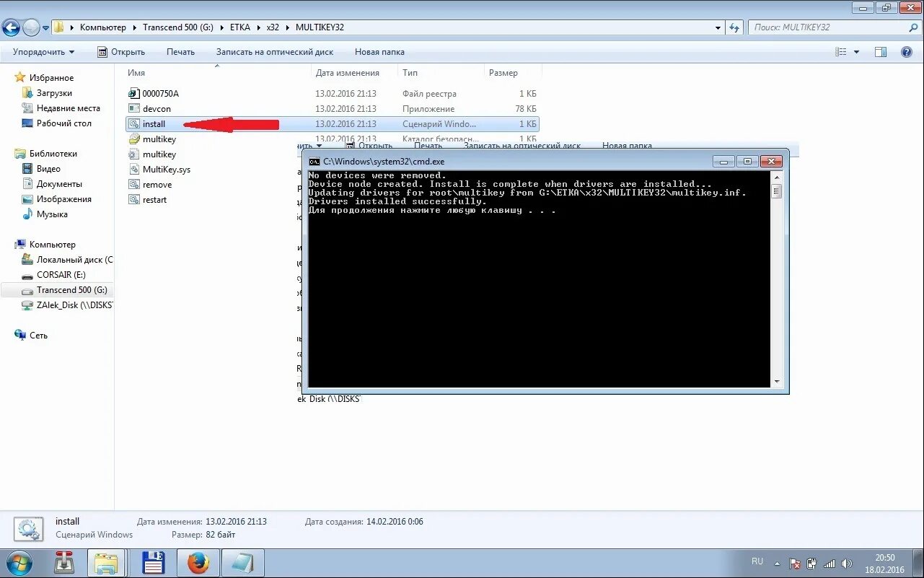The height and width of the screenshot is (578, 924).
Task: Open the network signal tray icon
Action: (x=830, y=563)
